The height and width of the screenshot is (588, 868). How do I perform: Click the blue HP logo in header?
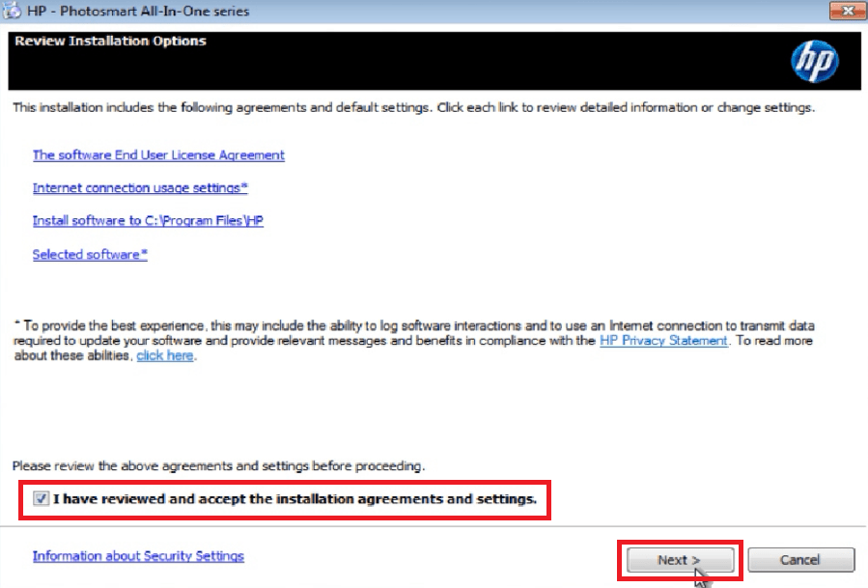[814, 63]
